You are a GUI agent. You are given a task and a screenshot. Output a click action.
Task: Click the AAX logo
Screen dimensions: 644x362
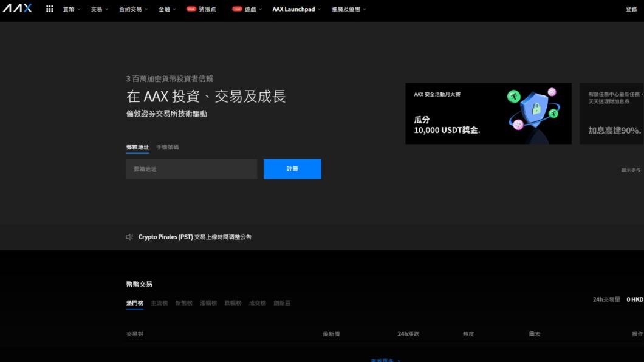(x=17, y=9)
